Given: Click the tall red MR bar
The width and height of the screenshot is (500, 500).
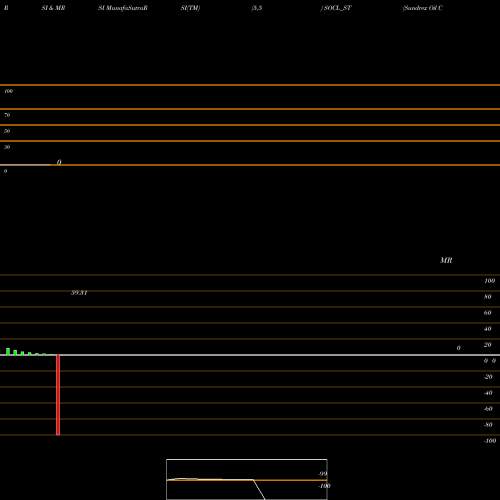Looking at the screenshot, I should 58,395.
